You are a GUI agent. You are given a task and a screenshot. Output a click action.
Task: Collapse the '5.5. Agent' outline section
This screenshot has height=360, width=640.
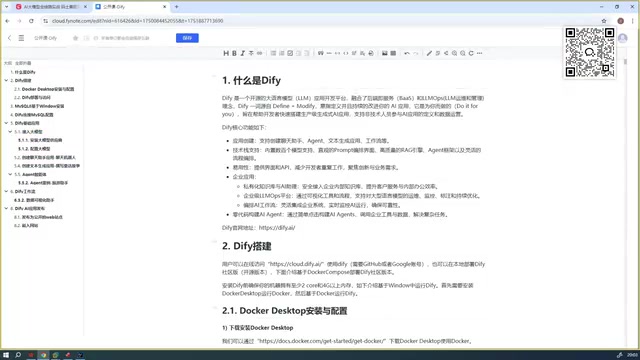coord(10,174)
